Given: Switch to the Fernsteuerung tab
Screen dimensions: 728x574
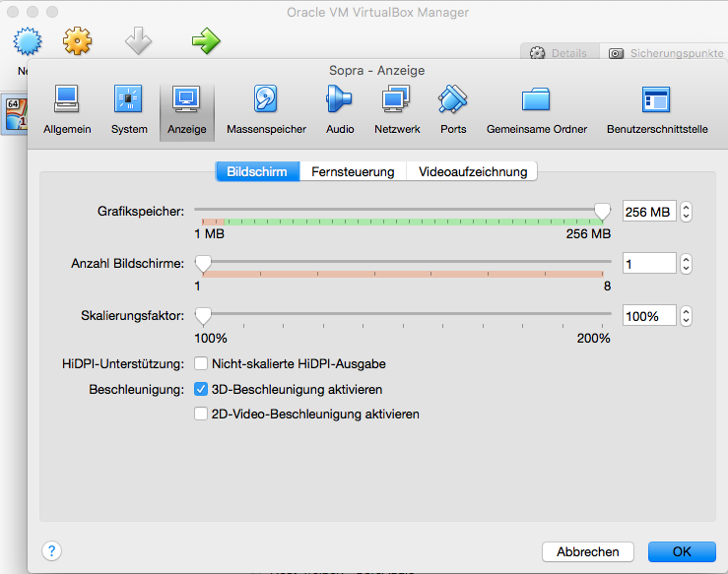Looking at the screenshot, I should click(353, 171).
